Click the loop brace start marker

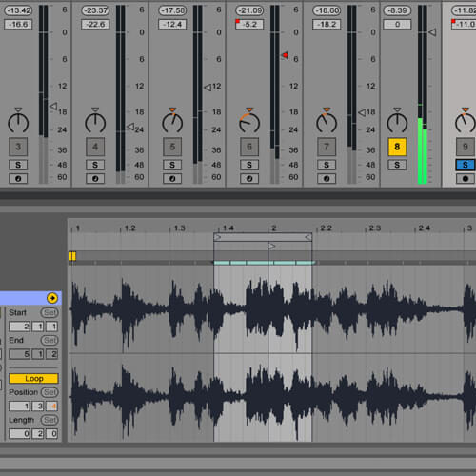[x=218, y=237]
